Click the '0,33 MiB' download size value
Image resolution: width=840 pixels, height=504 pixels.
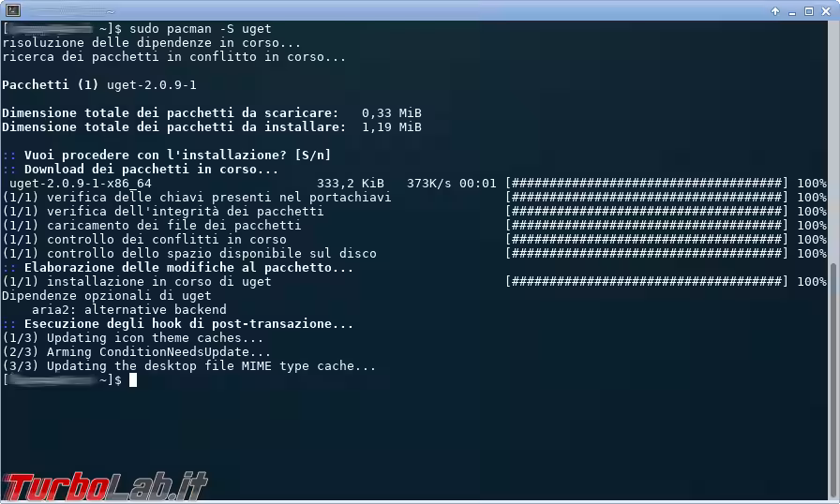392,113
